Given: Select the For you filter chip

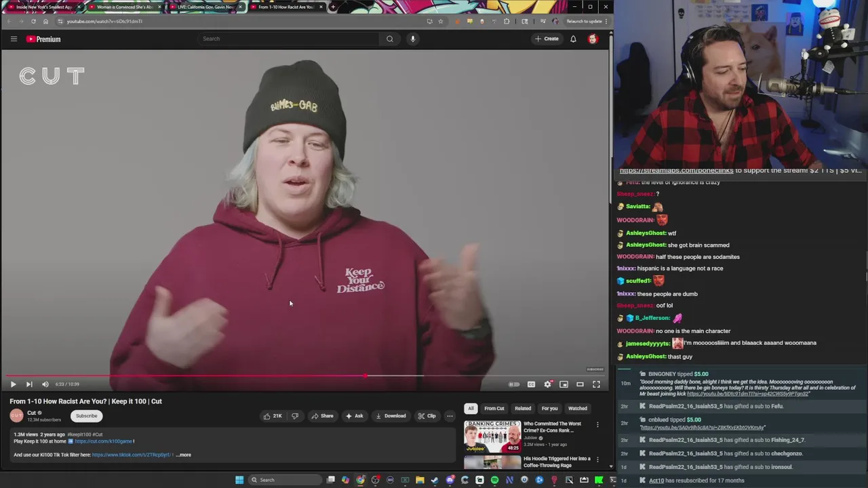Looking at the screenshot, I should coord(549,409).
